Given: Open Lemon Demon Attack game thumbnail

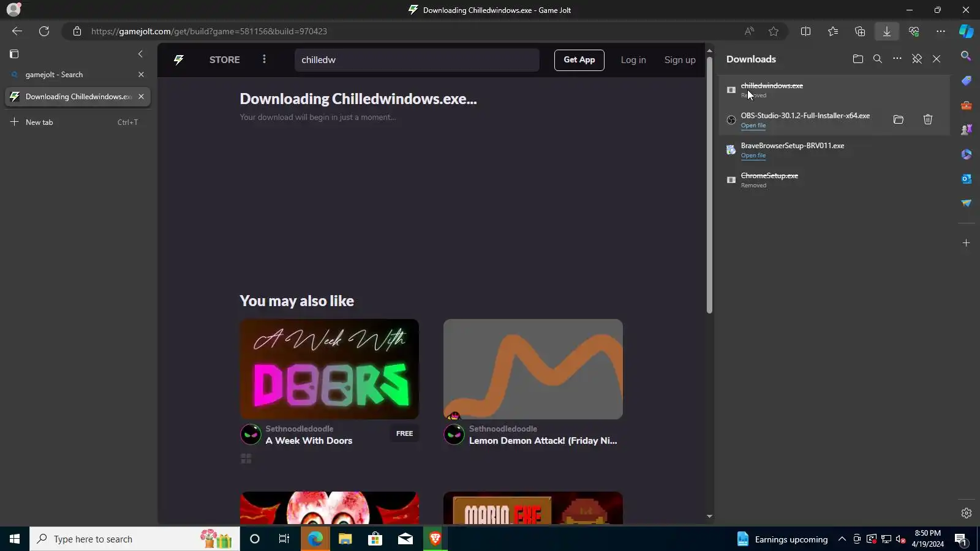Looking at the screenshot, I should click(x=533, y=369).
